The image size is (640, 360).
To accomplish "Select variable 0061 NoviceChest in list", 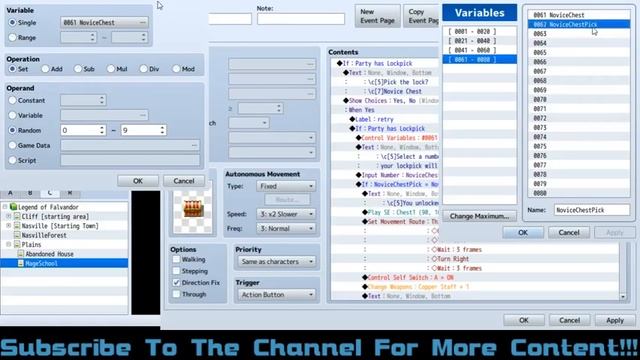I will pyautogui.click(x=579, y=15).
